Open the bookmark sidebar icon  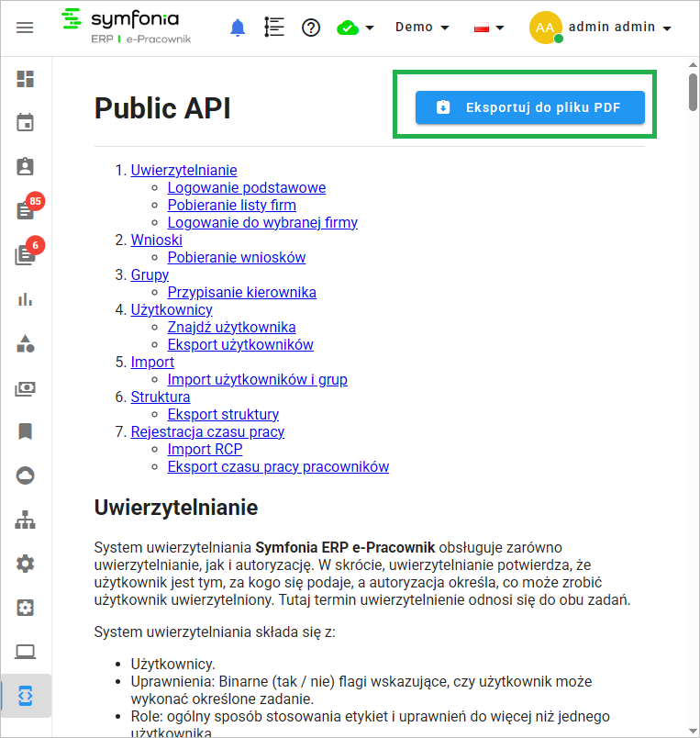[x=26, y=431]
